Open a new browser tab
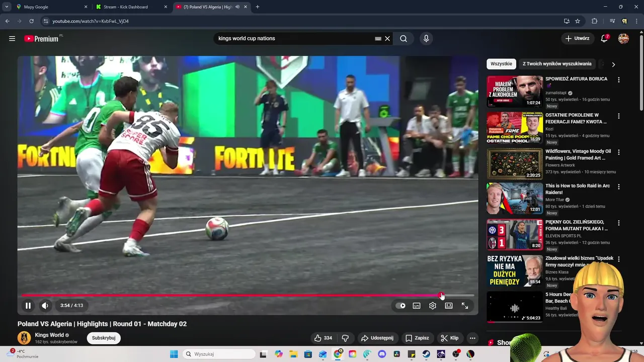 pos(258,7)
